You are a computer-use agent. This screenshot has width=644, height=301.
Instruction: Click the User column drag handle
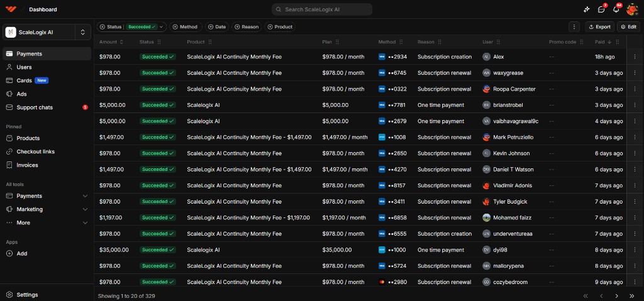(x=498, y=42)
